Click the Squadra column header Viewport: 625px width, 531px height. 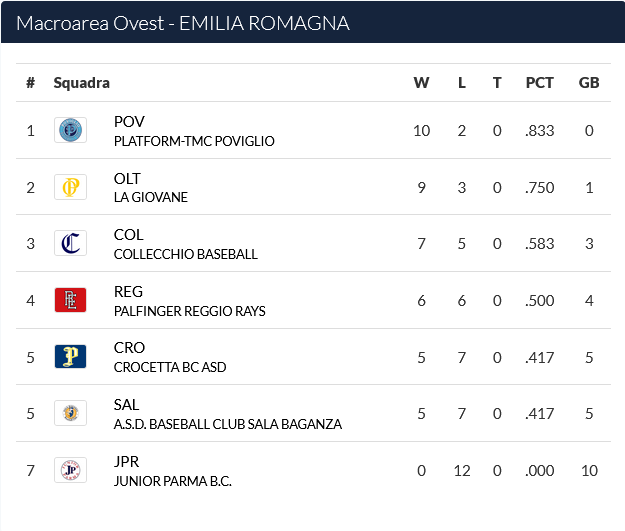point(82,83)
